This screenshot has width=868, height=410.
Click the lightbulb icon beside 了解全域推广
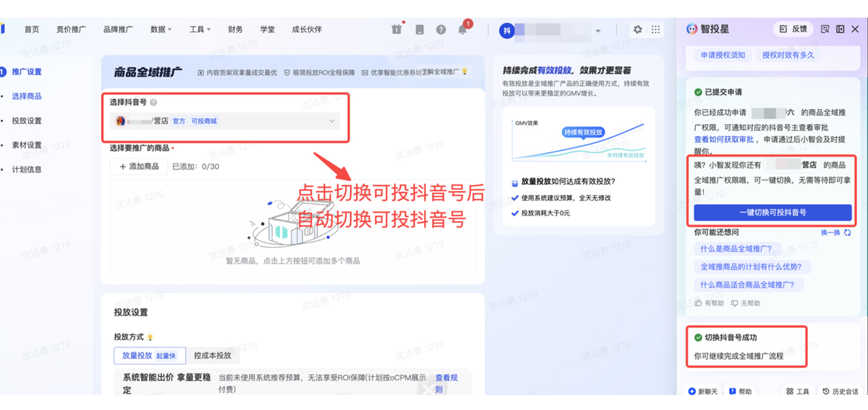(x=465, y=72)
